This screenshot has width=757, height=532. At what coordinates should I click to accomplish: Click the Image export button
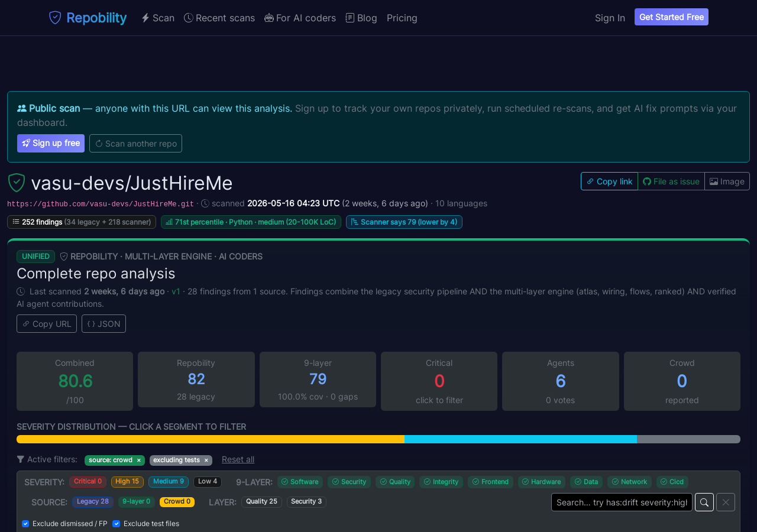pos(727,181)
